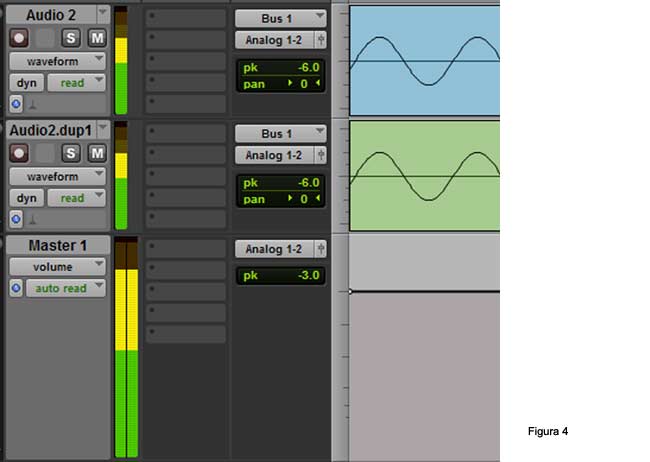Click the Figura 4 caption

tap(548, 431)
